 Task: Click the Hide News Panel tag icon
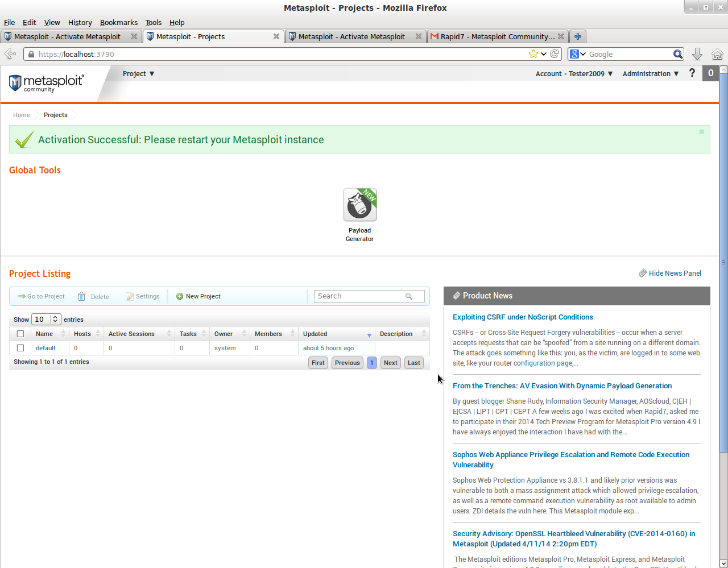[643, 273]
